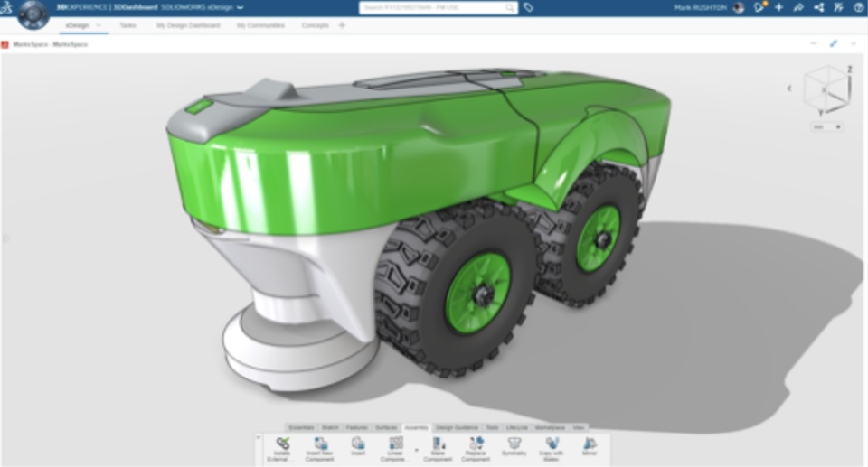Click the Insert New Component tool
The height and width of the screenshot is (467, 868).
click(x=320, y=449)
